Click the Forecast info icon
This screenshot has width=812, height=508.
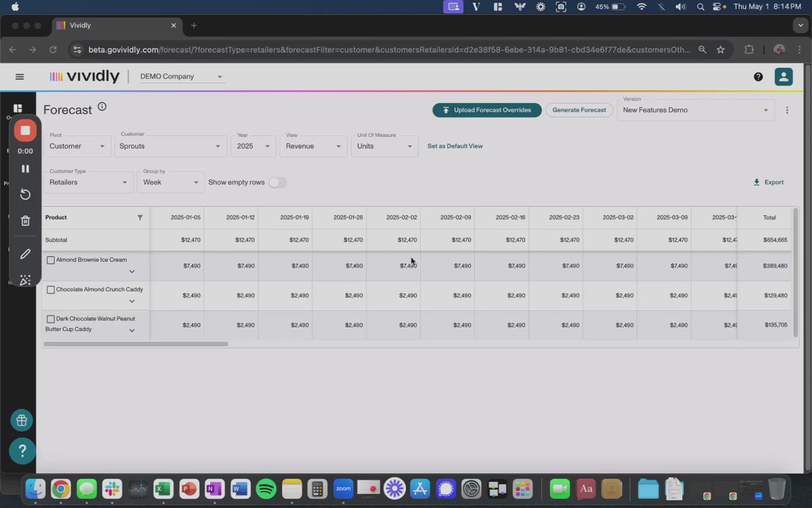[102, 107]
